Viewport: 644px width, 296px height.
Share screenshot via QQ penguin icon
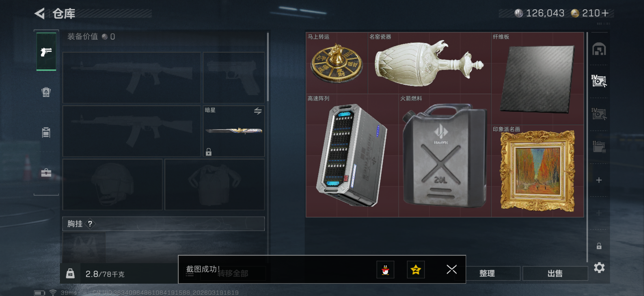coord(385,270)
